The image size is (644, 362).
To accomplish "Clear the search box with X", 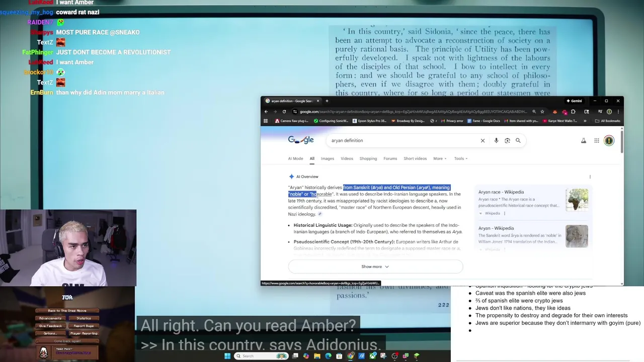I will pyautogui.click(x=482, y=141).
